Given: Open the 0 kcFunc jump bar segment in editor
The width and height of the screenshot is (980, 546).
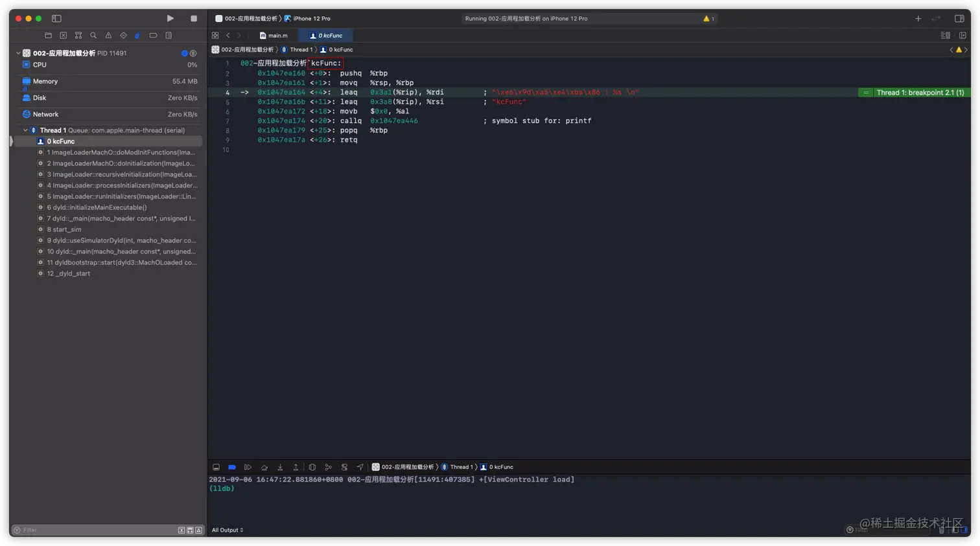Looking at the screenshot, I should point(336,50).
